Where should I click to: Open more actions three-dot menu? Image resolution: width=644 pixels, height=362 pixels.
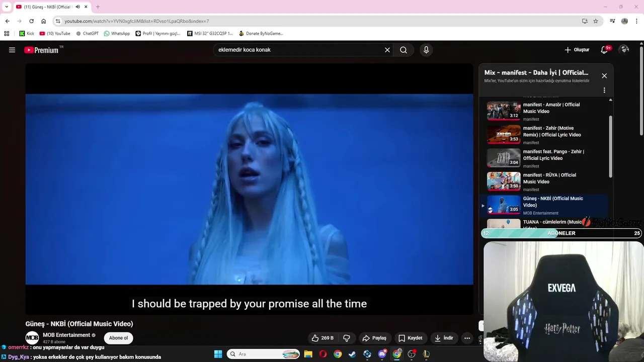click(x=467, y=338)
